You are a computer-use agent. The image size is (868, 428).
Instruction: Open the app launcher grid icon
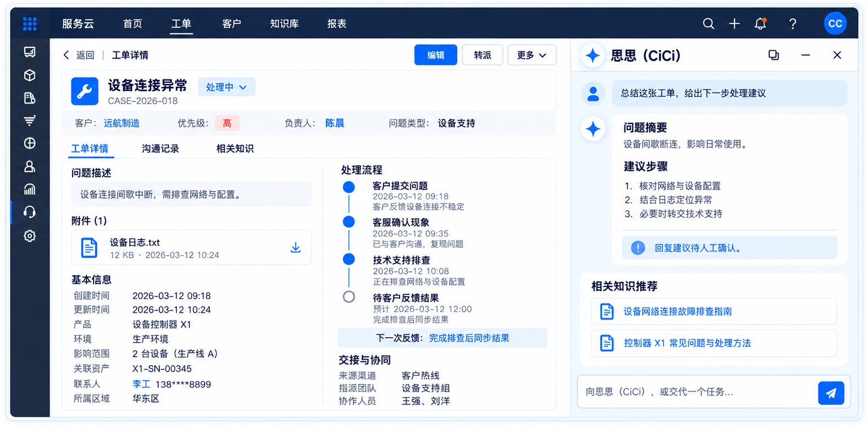tap(30, 24)
